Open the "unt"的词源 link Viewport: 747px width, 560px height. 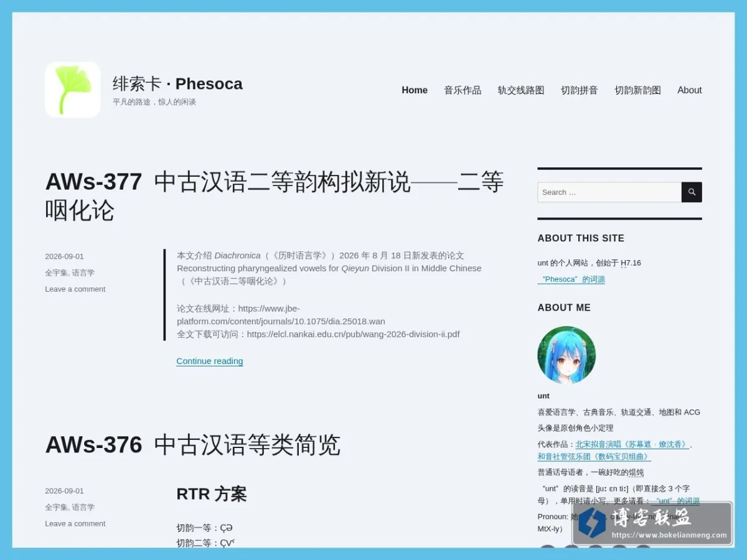[x=677, y=501]
